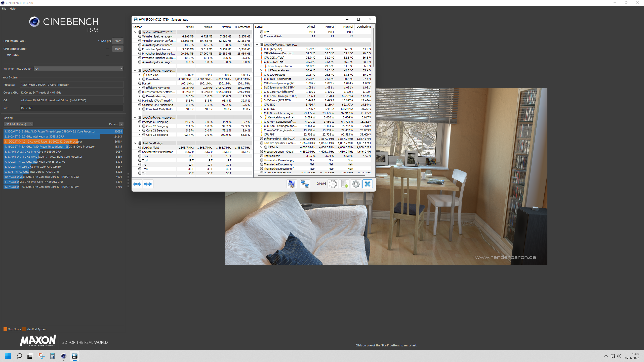Open HWiNFO sensor settings gear
Screen dimensions: 644x362
pos(356,184)
